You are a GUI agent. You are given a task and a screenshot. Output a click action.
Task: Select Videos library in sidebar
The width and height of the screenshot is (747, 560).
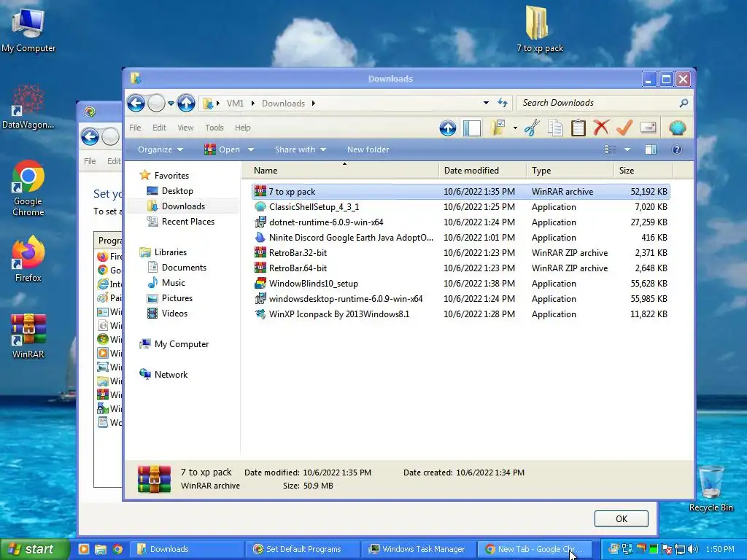pyautogui.click(x=174, y=314)
